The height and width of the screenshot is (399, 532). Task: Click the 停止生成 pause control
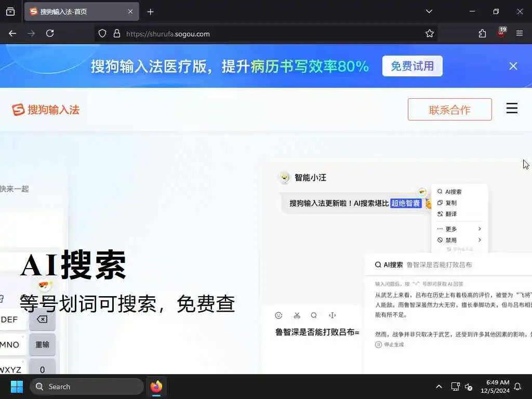[x=390, y=344]
